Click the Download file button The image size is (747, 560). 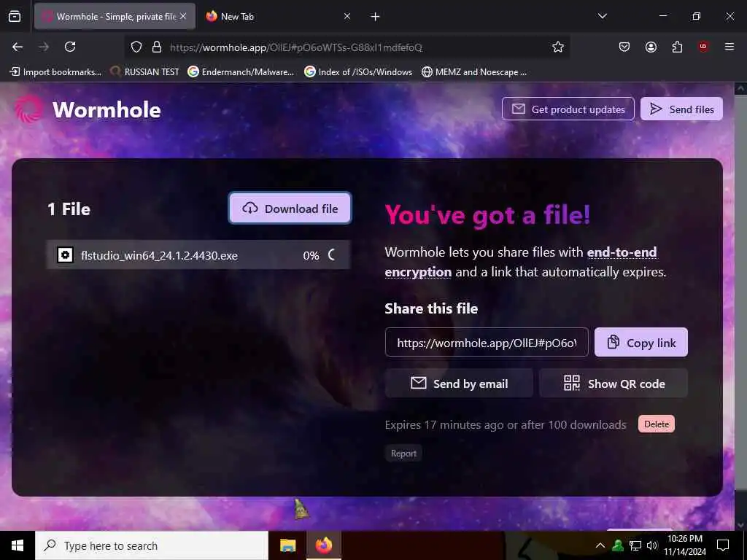[x=290, y=208]
